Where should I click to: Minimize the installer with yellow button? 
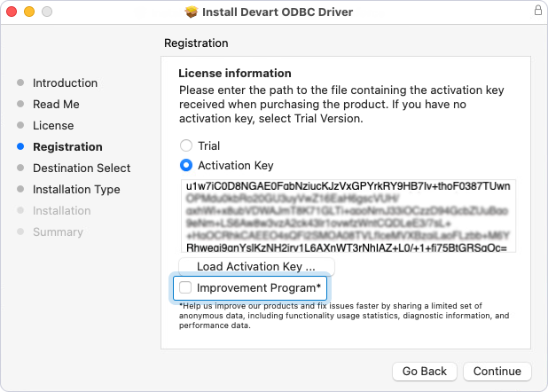coord(29,12)
